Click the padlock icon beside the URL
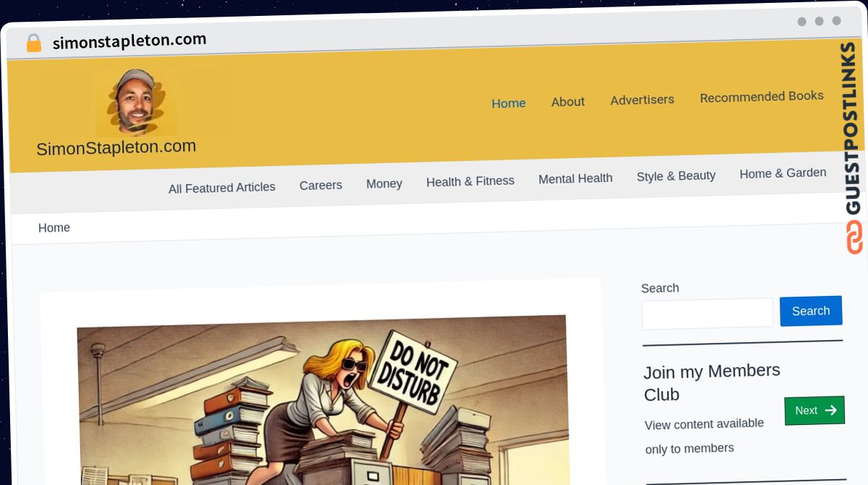Image resolution: width=868 pixels, height=485 pixels. pyautogui.click(x=33, y=43)
